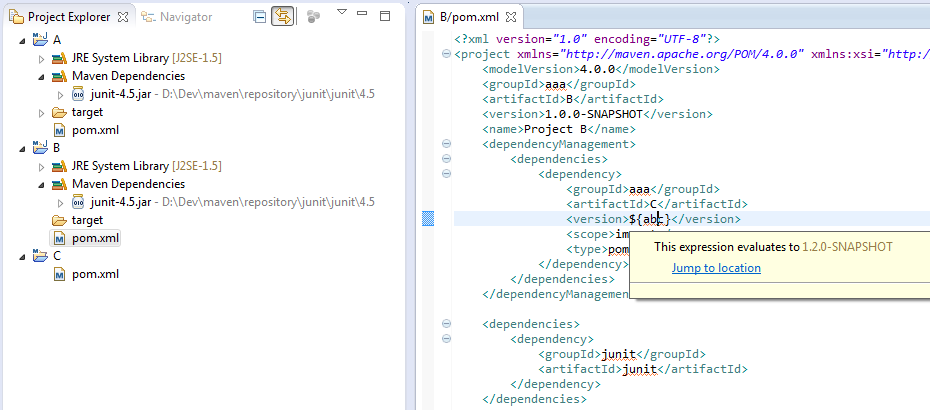This screenshot has width=930, height=410.
Task: Select Maven Dependencies label in project B
Action: pos(128,184)
